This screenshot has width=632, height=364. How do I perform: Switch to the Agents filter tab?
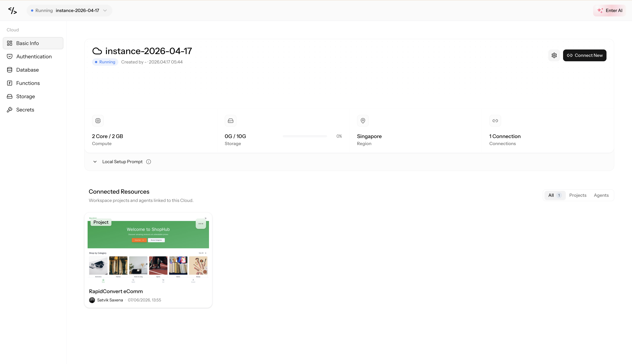tap(601, 195)
